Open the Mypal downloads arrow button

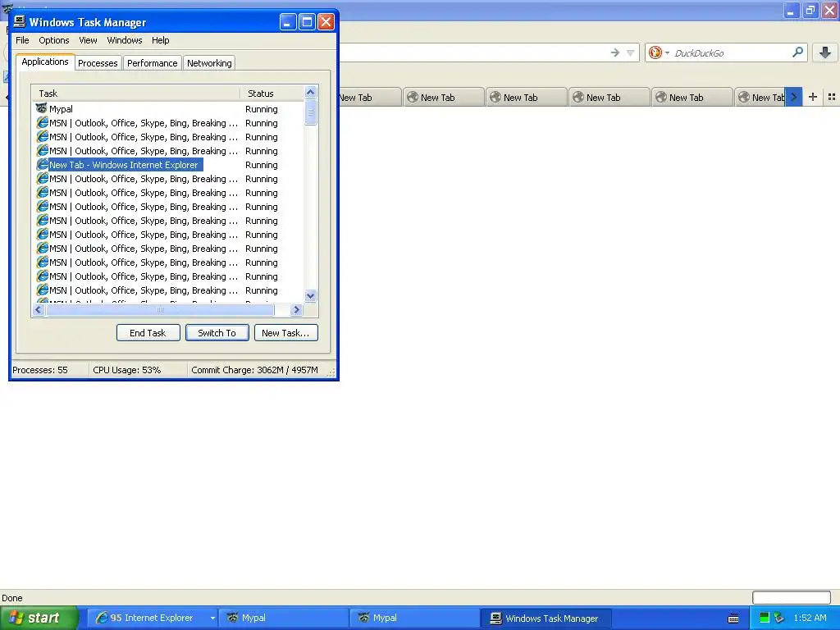[x=825, y=52]
